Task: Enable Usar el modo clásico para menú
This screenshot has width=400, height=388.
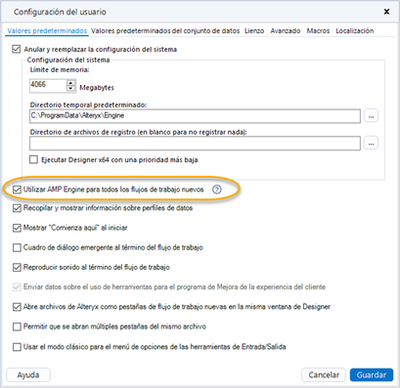Action: click(17, 347)
